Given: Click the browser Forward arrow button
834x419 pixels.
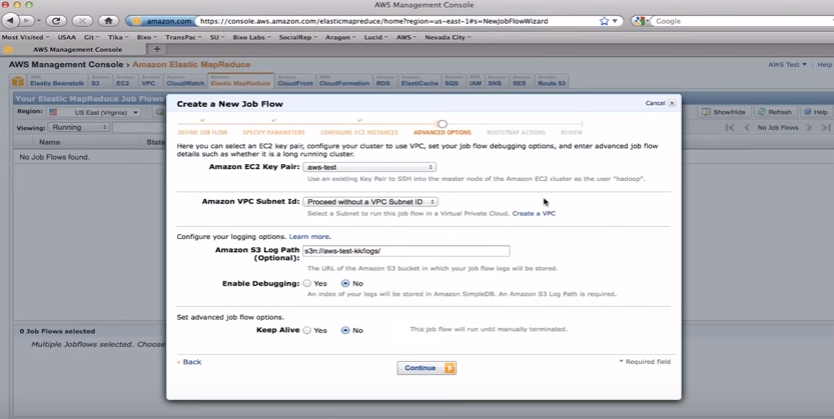Looking at the screenshot, I should tap(27, 21).
